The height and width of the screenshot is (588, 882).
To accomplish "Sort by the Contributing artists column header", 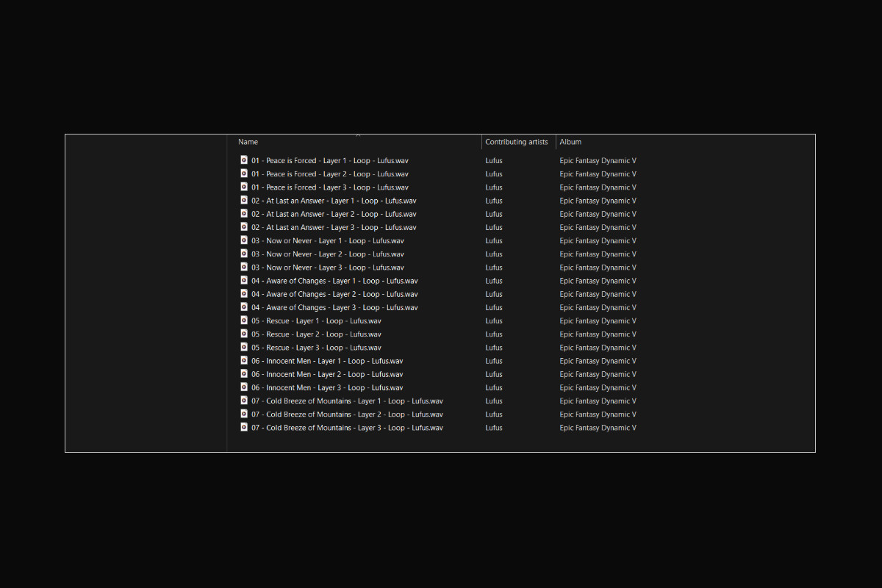I will point(517,142).
